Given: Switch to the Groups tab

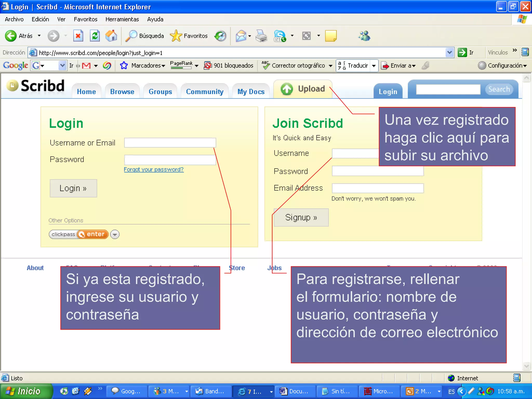Looking at the screenshot, I should point(160,91).
